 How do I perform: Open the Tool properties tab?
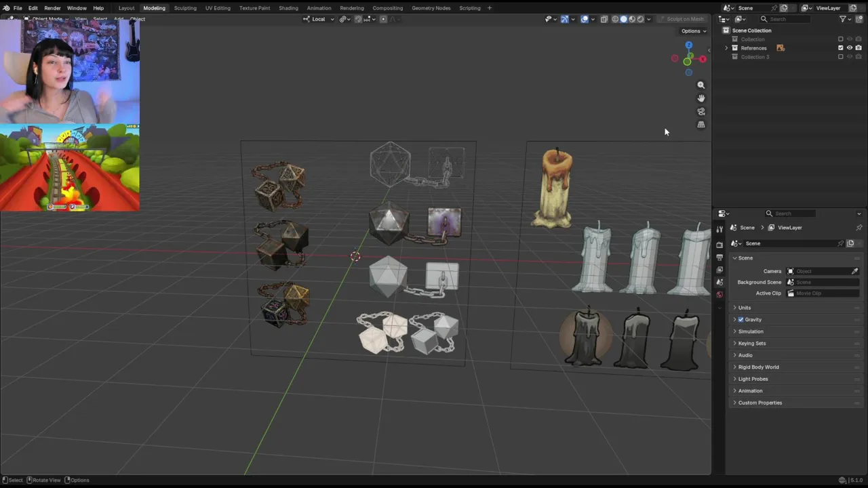[x=719, y=229]
